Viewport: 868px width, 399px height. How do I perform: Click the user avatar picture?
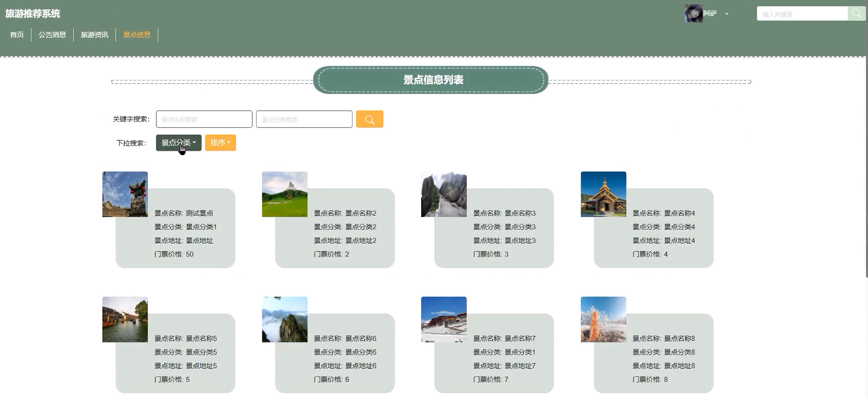693,13
